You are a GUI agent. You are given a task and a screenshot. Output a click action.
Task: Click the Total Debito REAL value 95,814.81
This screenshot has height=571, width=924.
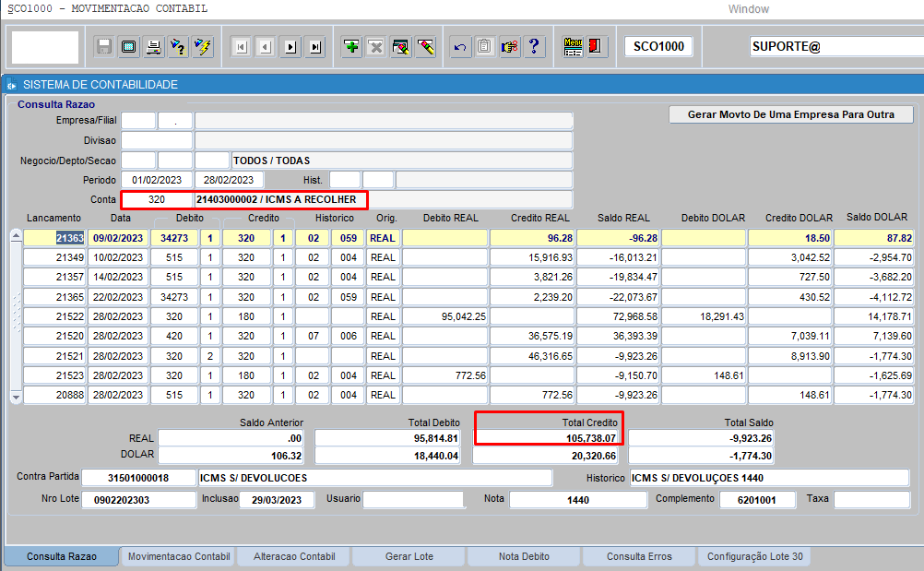[387, 438]
